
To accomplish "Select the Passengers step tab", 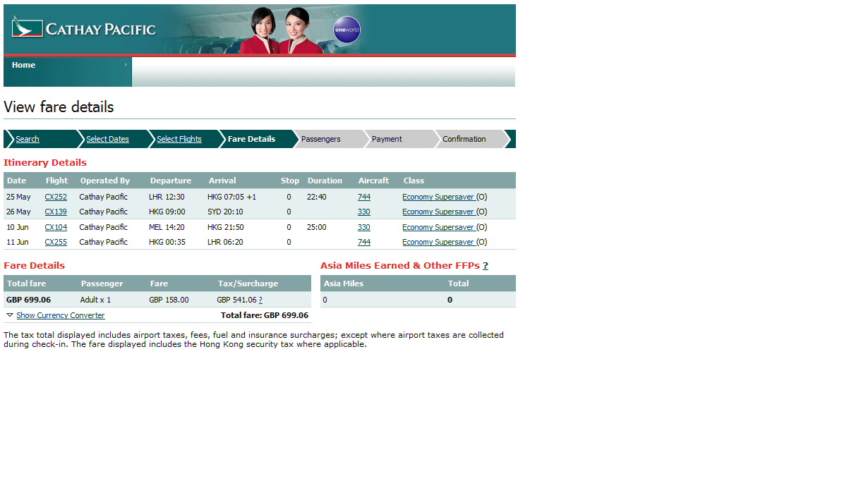I will pos(320,139).
